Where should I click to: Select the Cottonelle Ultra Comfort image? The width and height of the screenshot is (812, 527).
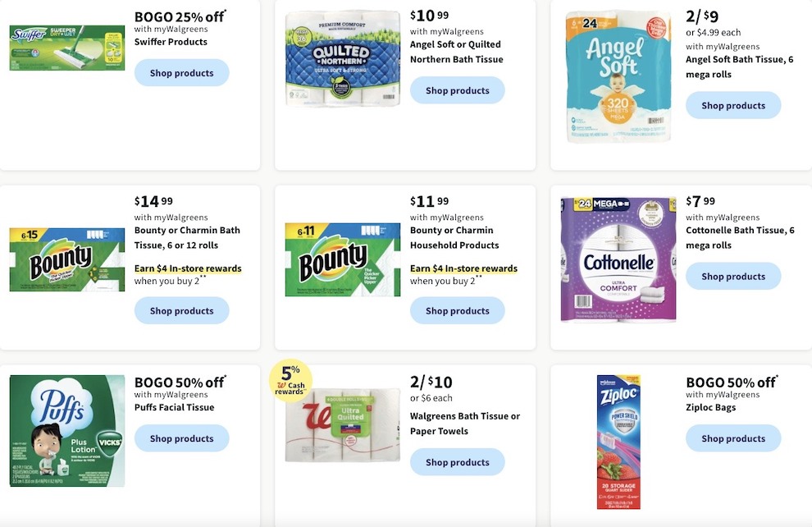[618, 259]
